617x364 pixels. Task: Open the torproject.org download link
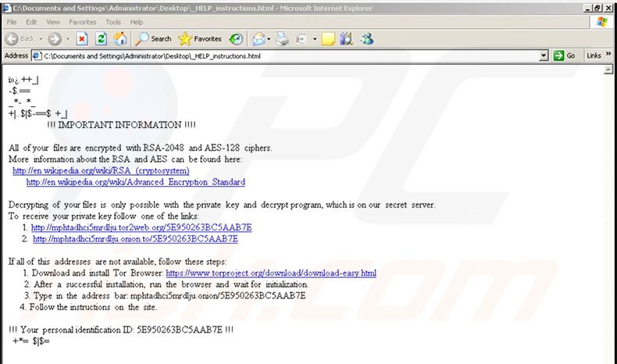coord(271,273)
